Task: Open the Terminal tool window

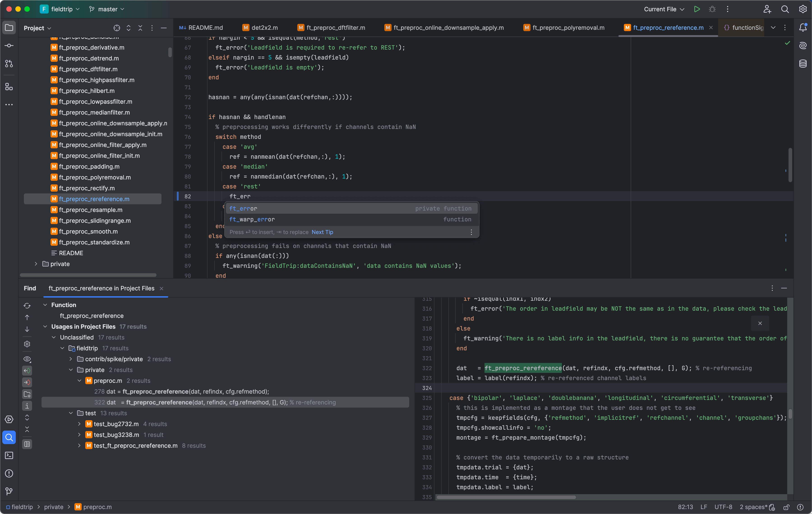Action: (9, 455)
